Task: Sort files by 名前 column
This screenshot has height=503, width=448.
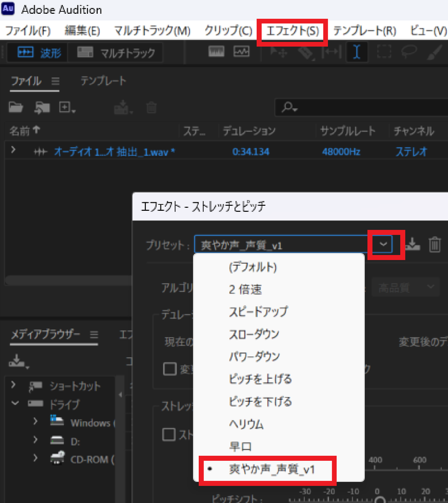Action: tap(25, 131)
